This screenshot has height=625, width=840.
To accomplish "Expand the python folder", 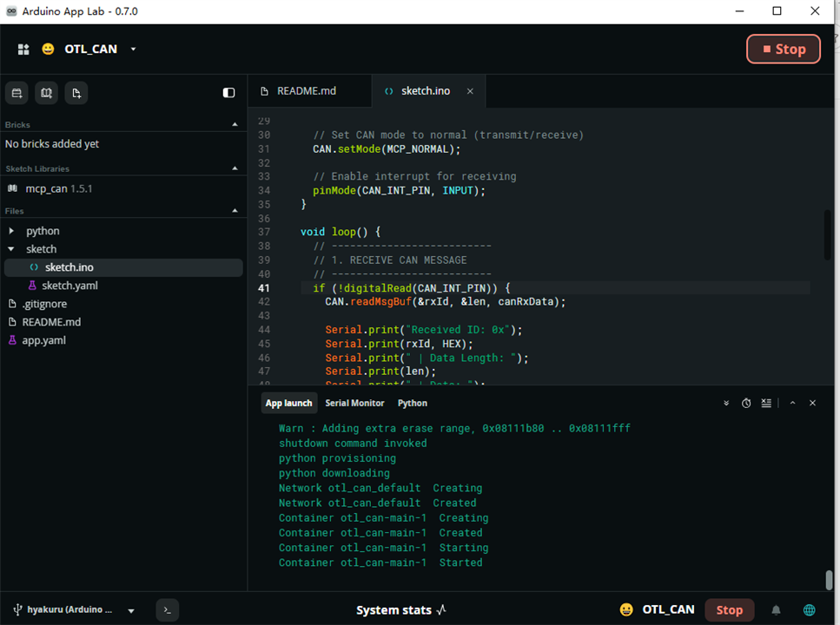I will click(11, 231).
